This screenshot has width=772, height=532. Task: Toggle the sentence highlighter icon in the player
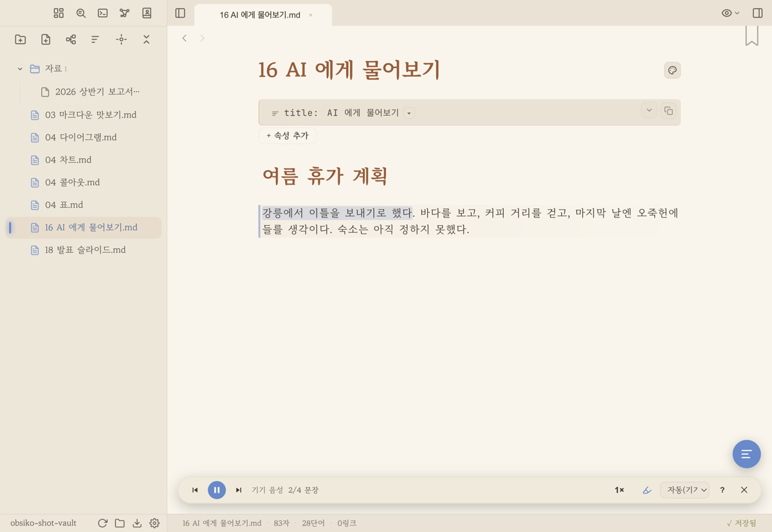(x=647, y=490)
